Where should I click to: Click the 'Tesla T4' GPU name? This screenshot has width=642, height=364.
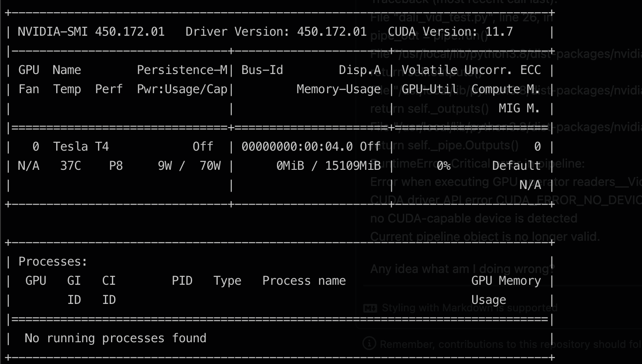coord(81,146)
